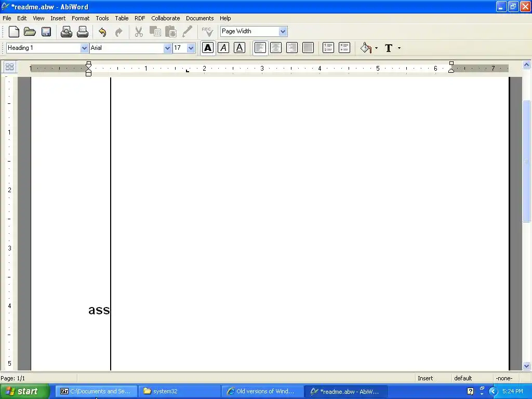Click the Insert mode status bar entry
532x399 pixels.
tap(425, 378)
